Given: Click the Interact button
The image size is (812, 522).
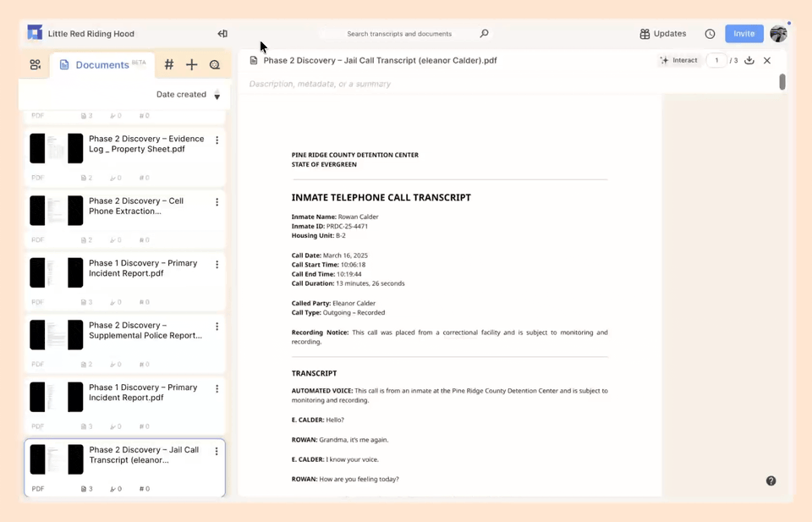Looking at the screenshot, I should point(679,60).
